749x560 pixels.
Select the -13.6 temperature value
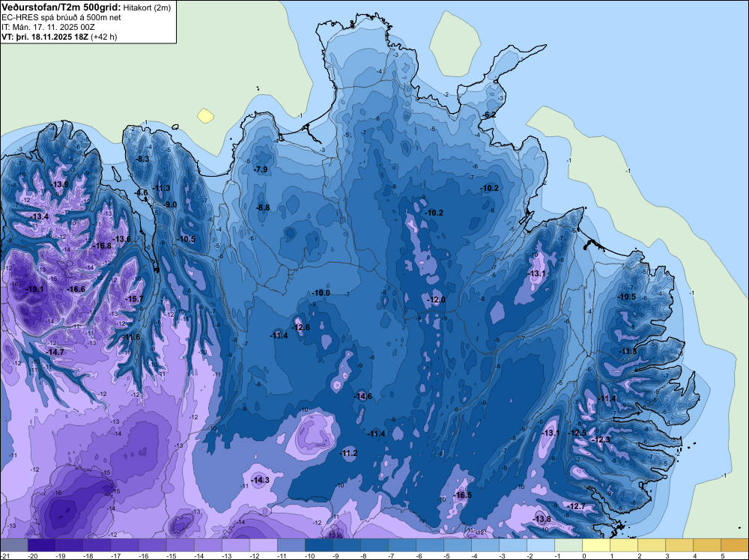coord(121,239)
